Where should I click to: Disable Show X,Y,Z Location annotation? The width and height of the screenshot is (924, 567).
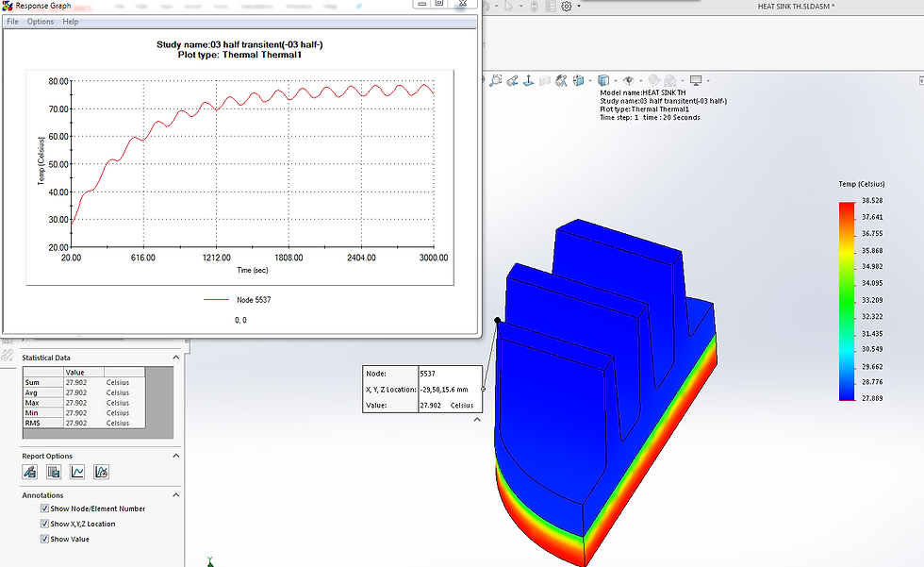[43, 524]
